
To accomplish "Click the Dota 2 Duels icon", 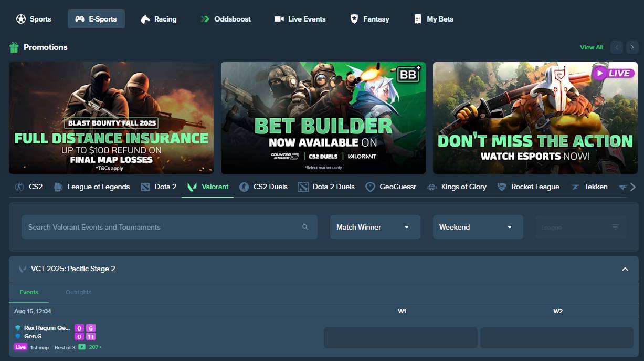I will pos(303,187).
